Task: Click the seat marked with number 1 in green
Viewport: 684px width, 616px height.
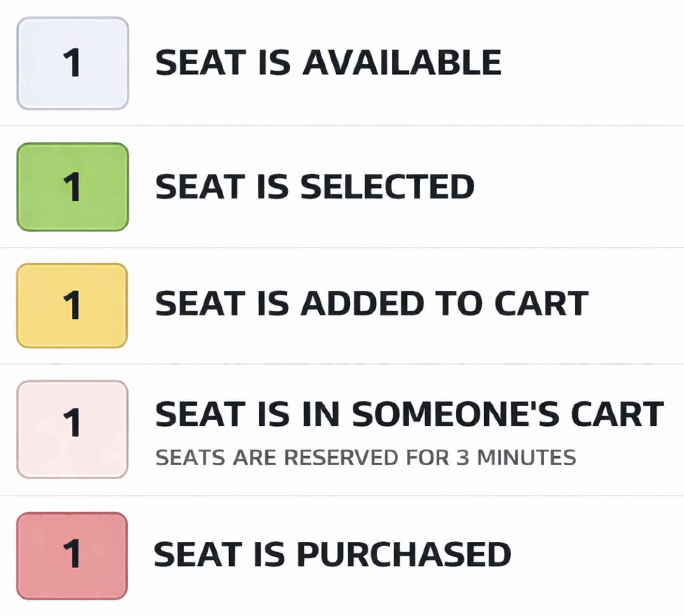Action: tap(72, 186)
